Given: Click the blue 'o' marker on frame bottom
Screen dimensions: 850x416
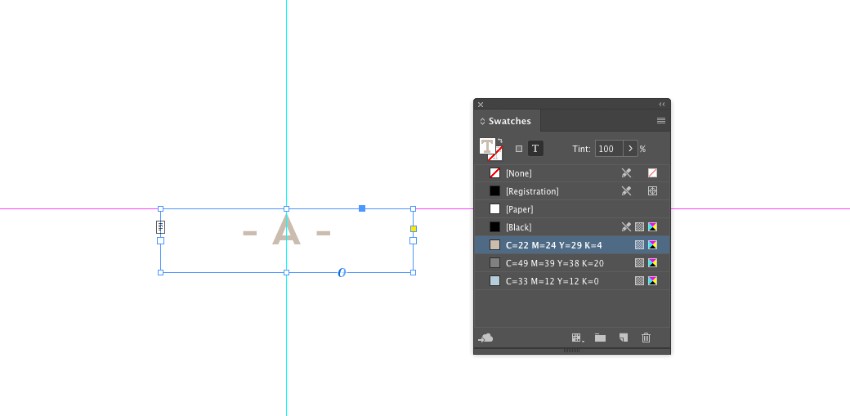Looking at the screenshot, I should [x=342, y=272].
